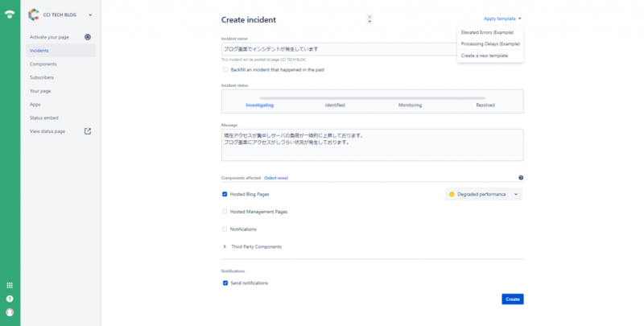Open the Apply template dropdown
This screenshot has width=644, height=326.
[x=502, y=19]
